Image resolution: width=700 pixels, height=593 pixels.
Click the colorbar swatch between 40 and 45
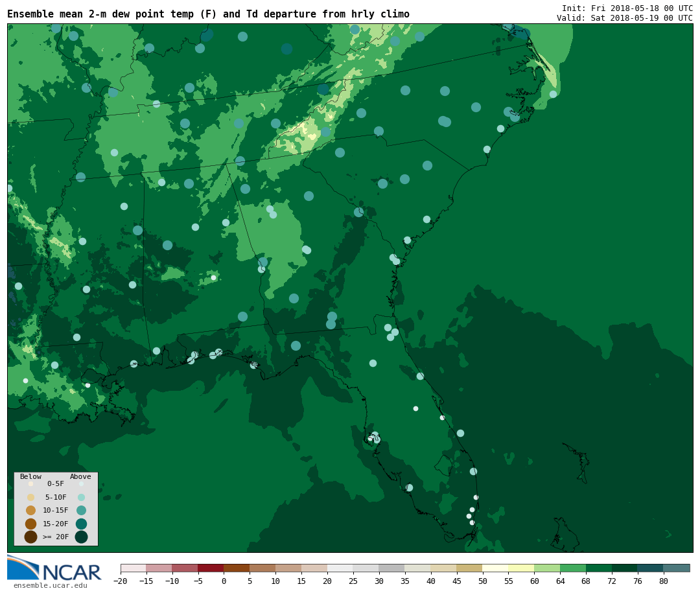point(444,568)
